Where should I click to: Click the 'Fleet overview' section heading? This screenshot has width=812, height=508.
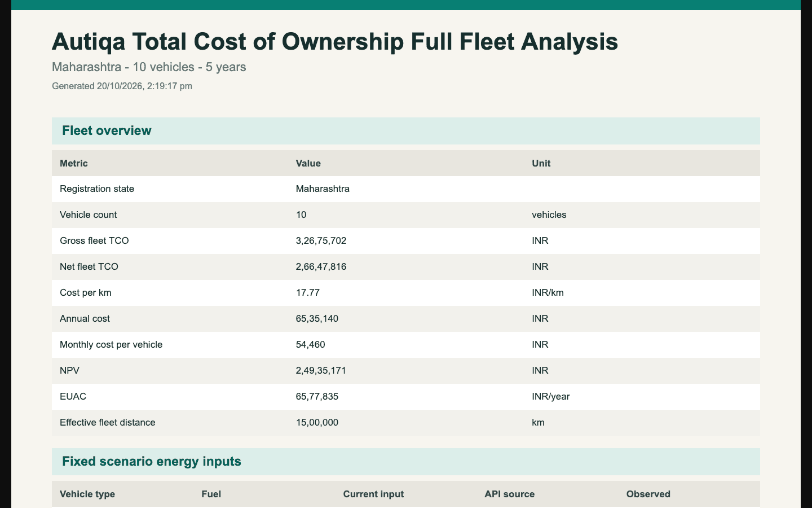(107, 131)
